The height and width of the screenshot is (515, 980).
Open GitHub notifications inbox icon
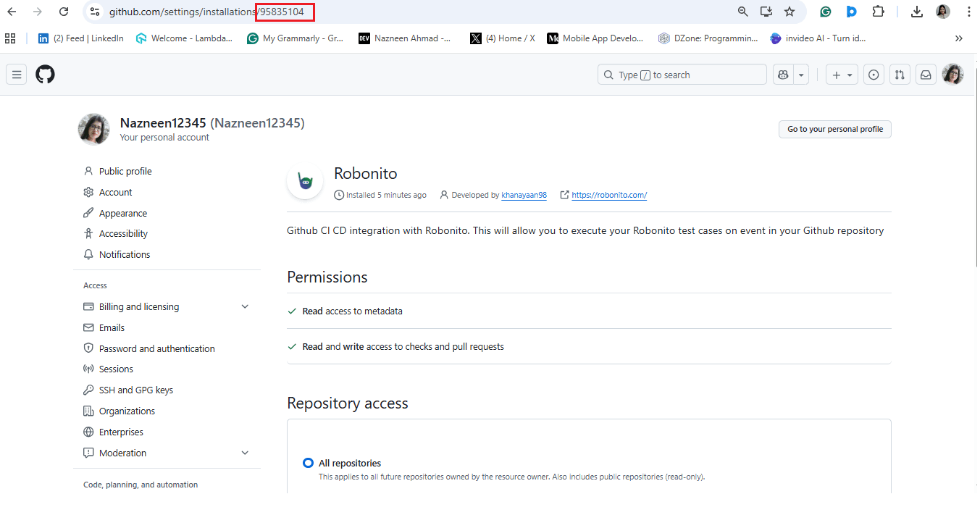[x=926, y=75]
